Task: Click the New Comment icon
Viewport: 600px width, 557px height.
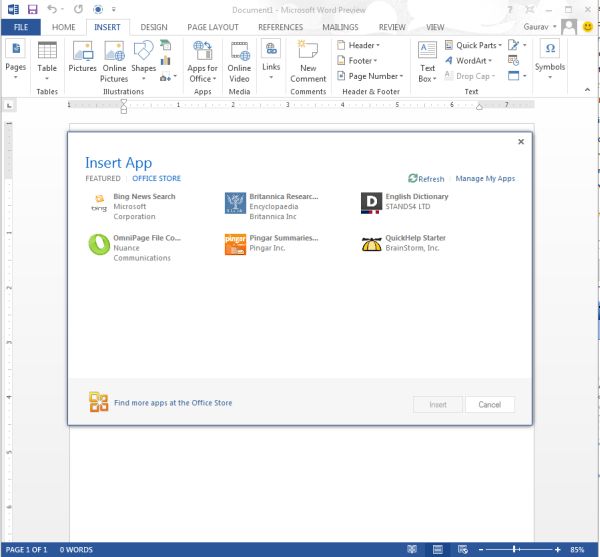Action: [x=308, y=61]
